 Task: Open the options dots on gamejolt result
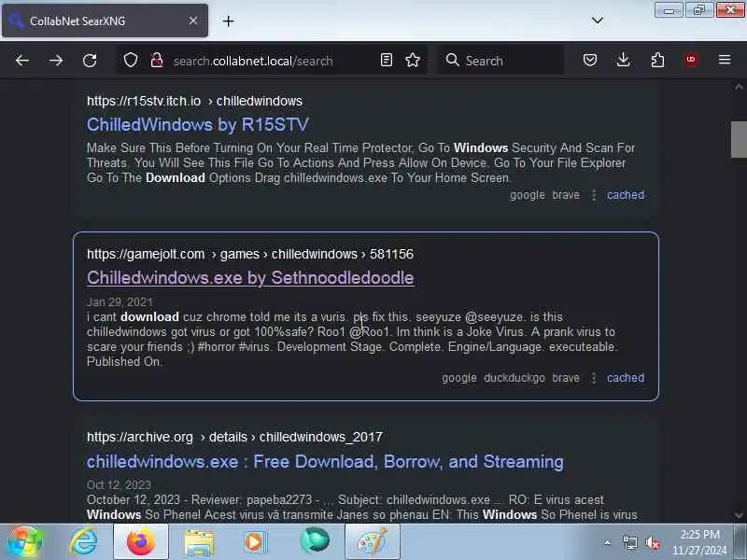[594, 378]
